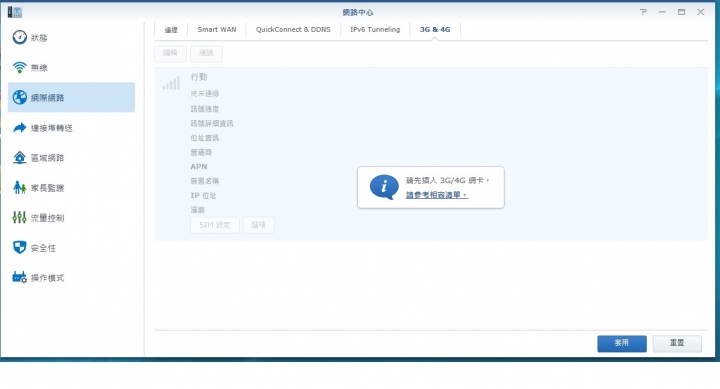This screenshot has width=720, height=389.
Task: Click the Network Center app icon in the title bar
Action: 15,12
